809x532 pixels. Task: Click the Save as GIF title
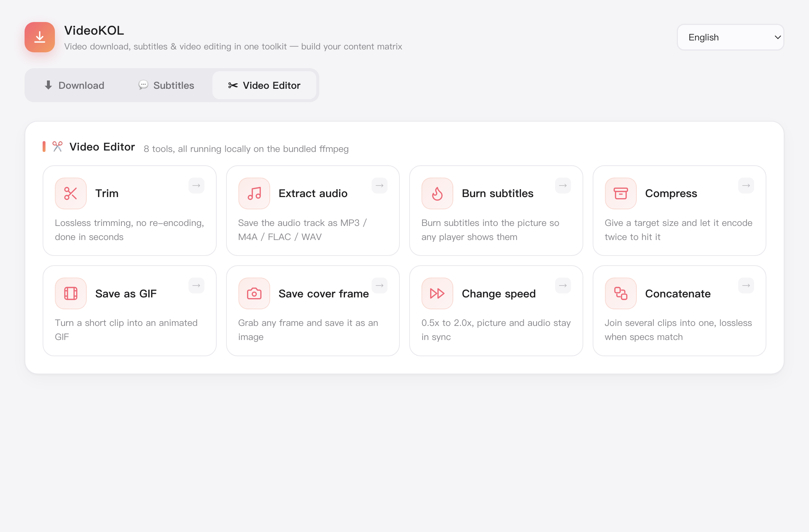[126, 293]
